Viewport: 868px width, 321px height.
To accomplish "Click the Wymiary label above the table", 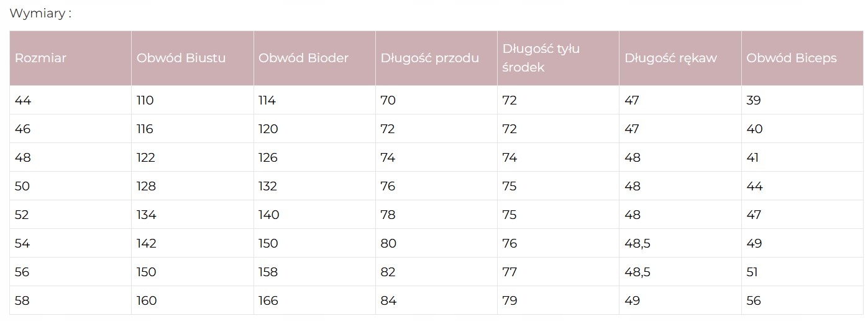I will pos(40,13).
